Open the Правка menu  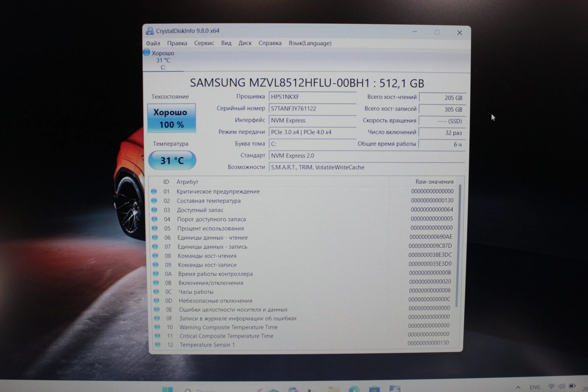pos(177,43)
